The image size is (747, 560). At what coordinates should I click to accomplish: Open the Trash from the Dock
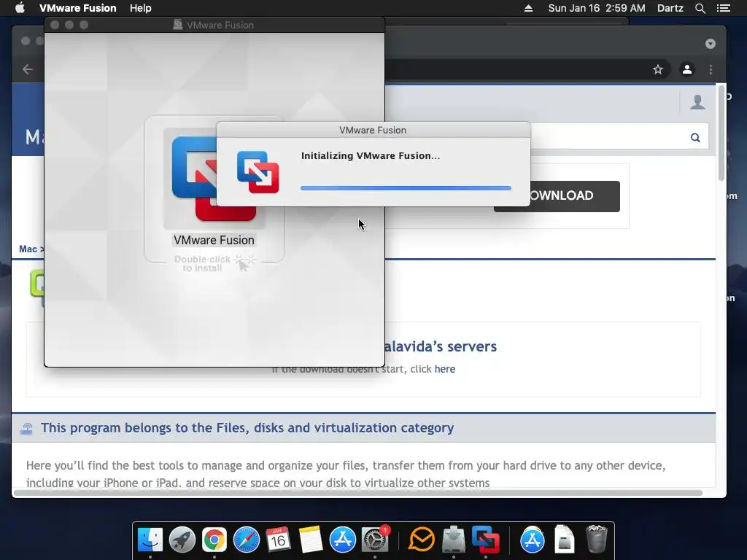coord(597,540)
